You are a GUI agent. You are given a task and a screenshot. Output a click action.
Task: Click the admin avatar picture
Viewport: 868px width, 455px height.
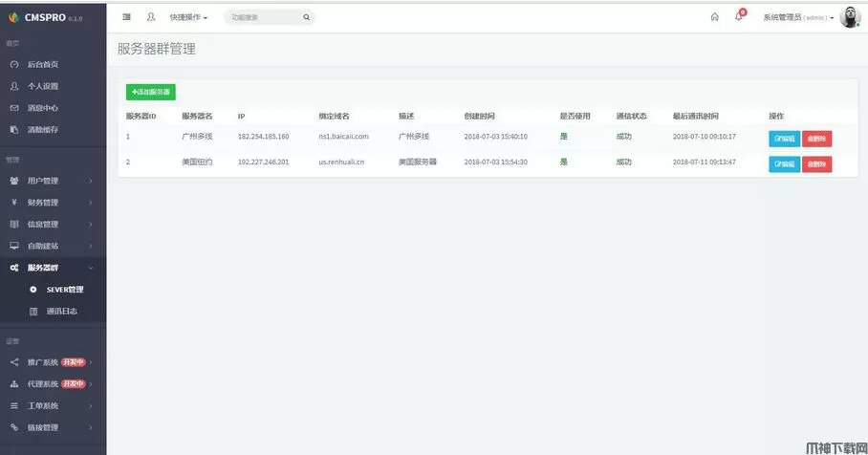850,17
